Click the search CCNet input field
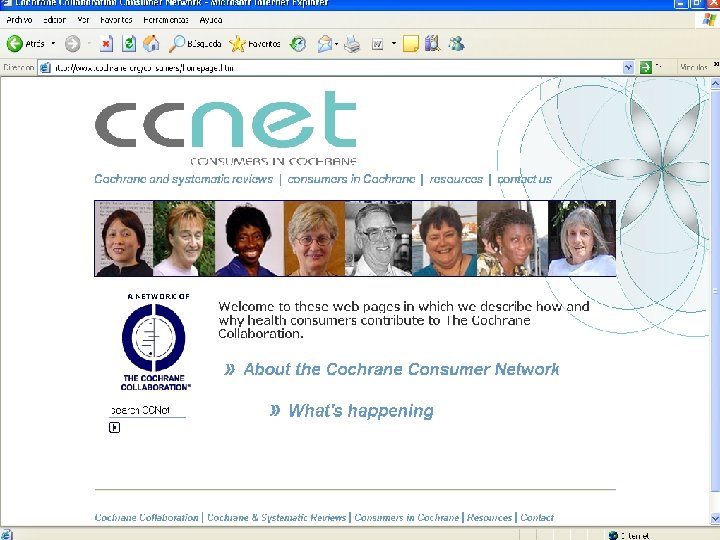 (x=147, y=411)
